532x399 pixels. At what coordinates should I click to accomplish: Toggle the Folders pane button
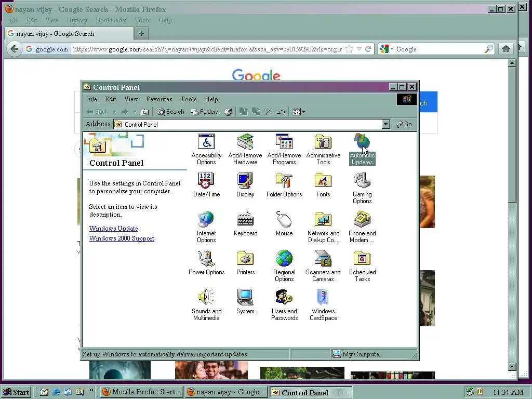(204, 112)
